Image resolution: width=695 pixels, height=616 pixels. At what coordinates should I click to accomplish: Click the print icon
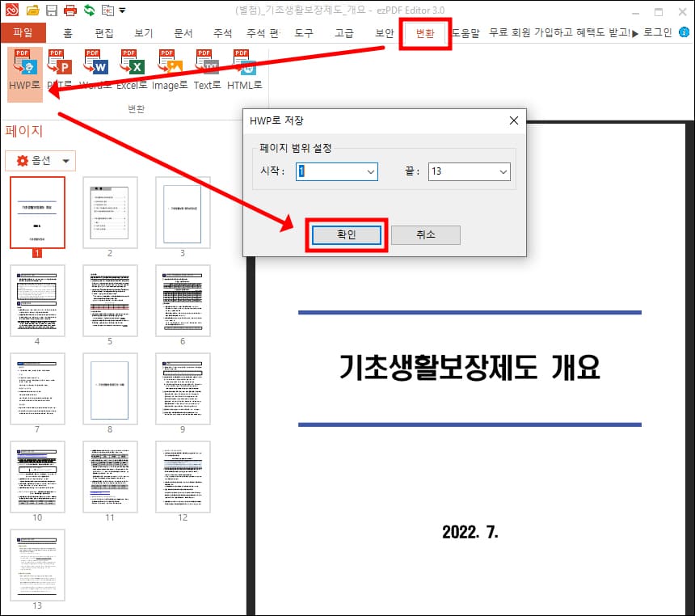(x=69, y=10)
